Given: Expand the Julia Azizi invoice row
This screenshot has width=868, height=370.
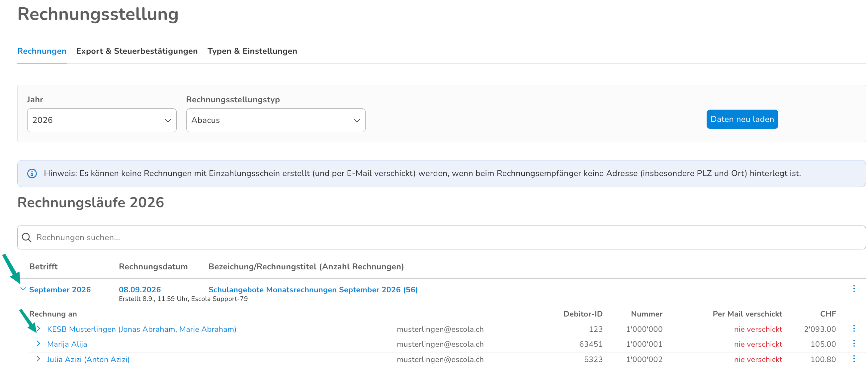Looking at the screenshot, I should click(39, 359).
